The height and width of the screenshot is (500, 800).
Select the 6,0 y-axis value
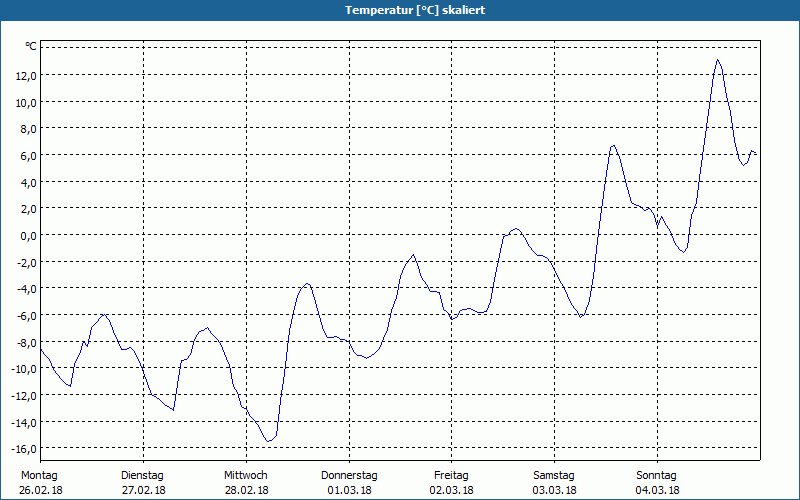[28, 156]
